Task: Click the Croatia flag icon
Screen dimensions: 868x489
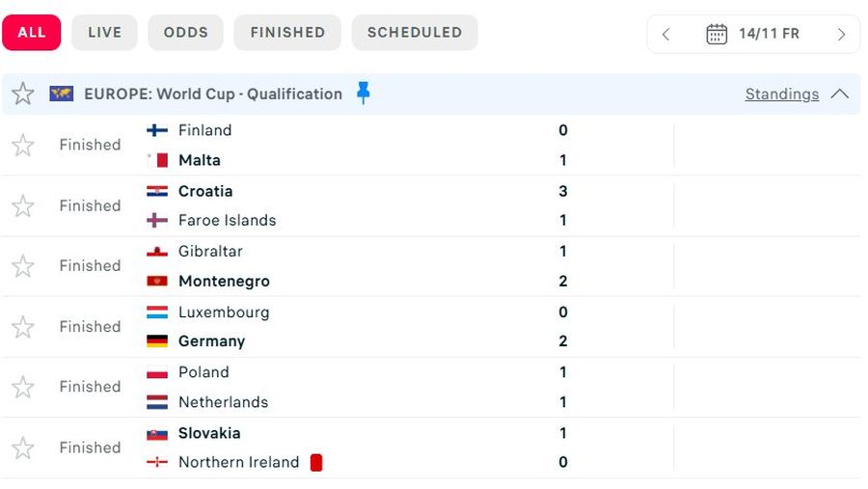Action: click(157, 191)
